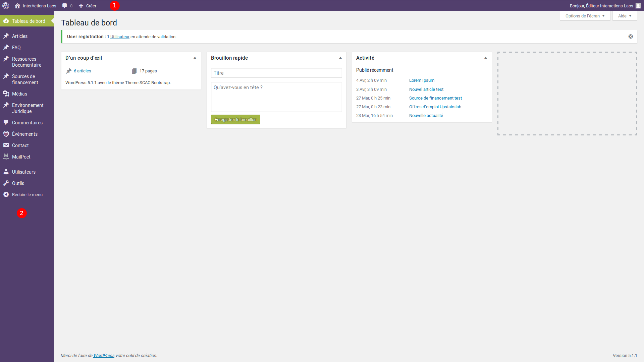Click the Outils wrench icon

(x=6, y=183)
